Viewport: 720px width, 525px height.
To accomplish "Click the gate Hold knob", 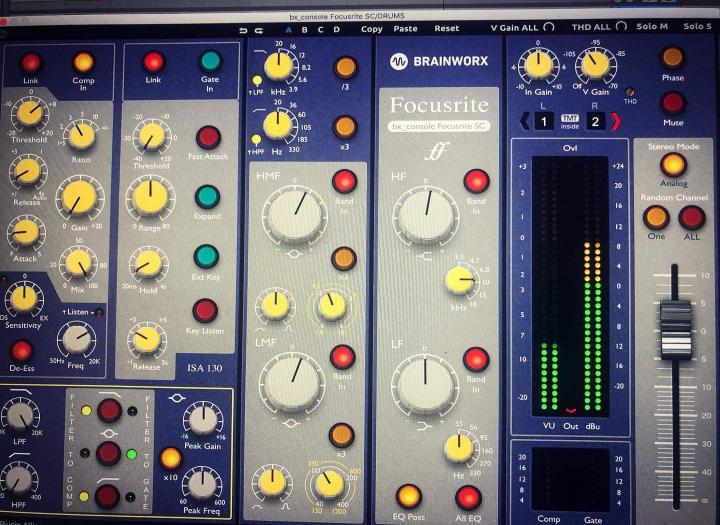I will coord(148,265).
